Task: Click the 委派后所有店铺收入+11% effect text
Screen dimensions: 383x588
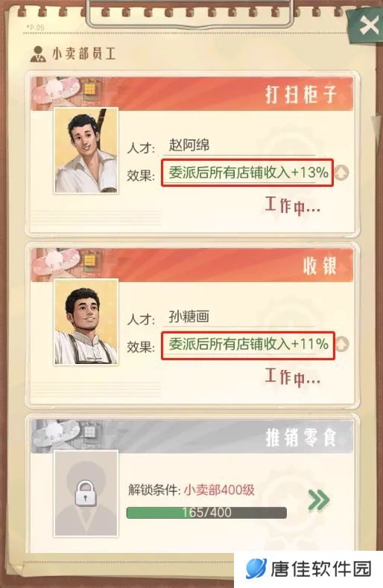Action: coord(248,344)
